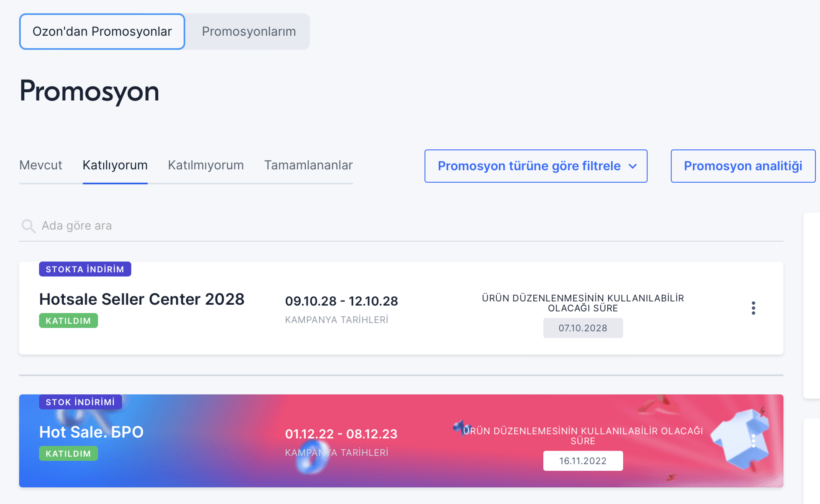820x504 pixels.
Task: Select the Katılıyorum tab
Action: tap(115, 165)
